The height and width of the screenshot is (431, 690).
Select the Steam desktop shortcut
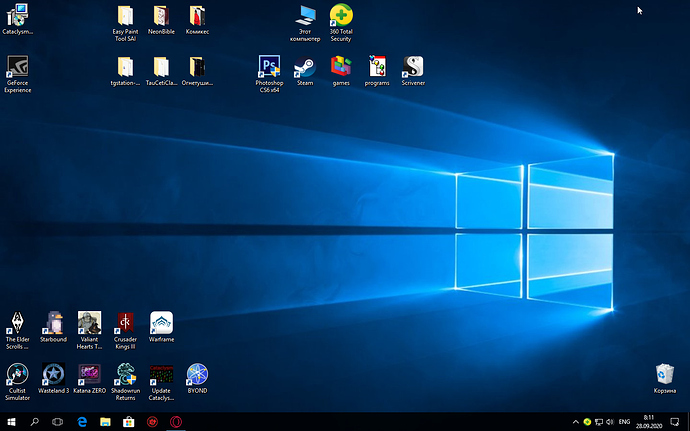tap(305, 71)
